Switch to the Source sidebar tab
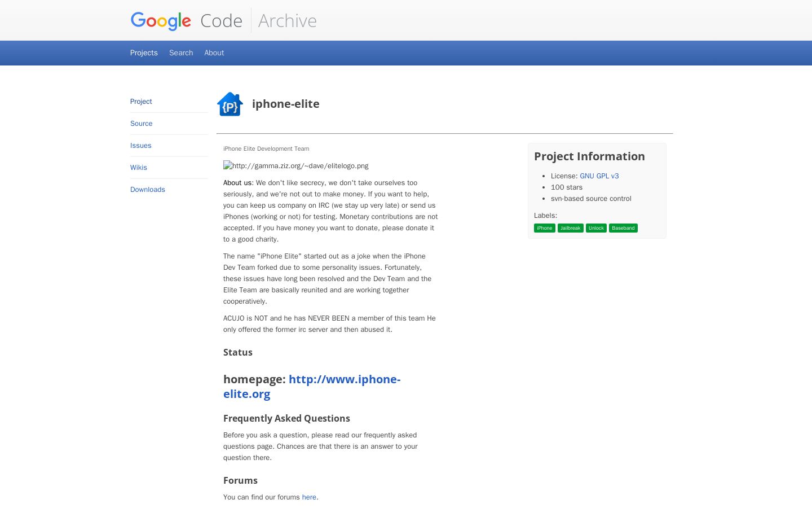 (142, 124)
